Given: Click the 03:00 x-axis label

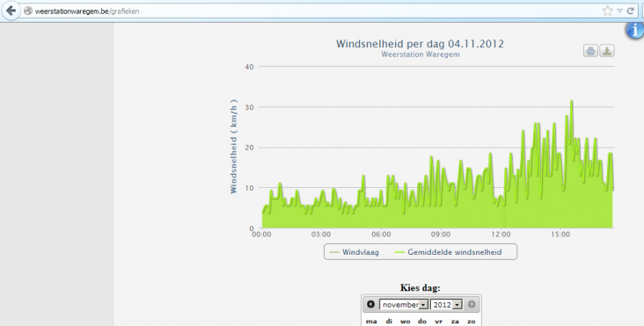Looking at the screenshot, I should (x=321, y=235).
